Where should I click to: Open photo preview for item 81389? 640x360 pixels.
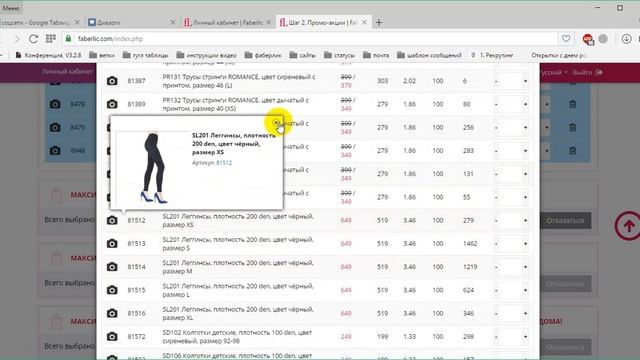coord(112,104)
